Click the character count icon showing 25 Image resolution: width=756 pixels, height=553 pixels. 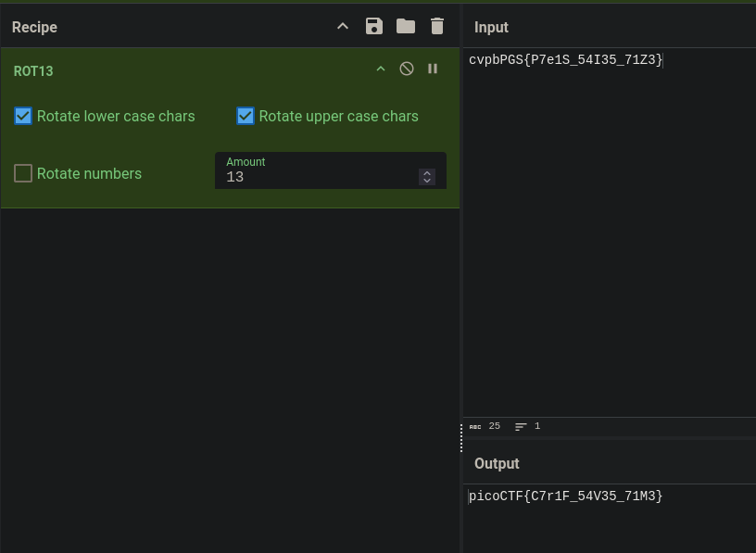tap(475, 427)
